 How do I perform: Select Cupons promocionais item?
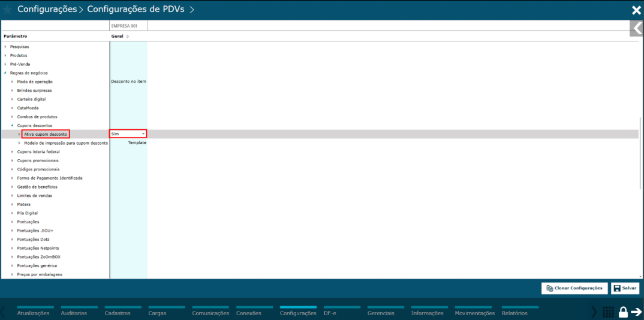pyautogui.click(x=38, y=160)
